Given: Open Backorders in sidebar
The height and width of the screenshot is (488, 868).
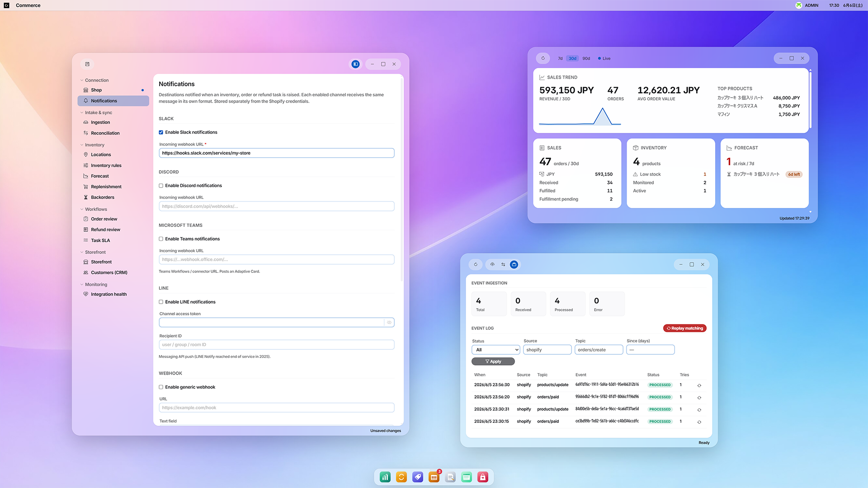Looking at the screenshot, I should pos(113,197).
